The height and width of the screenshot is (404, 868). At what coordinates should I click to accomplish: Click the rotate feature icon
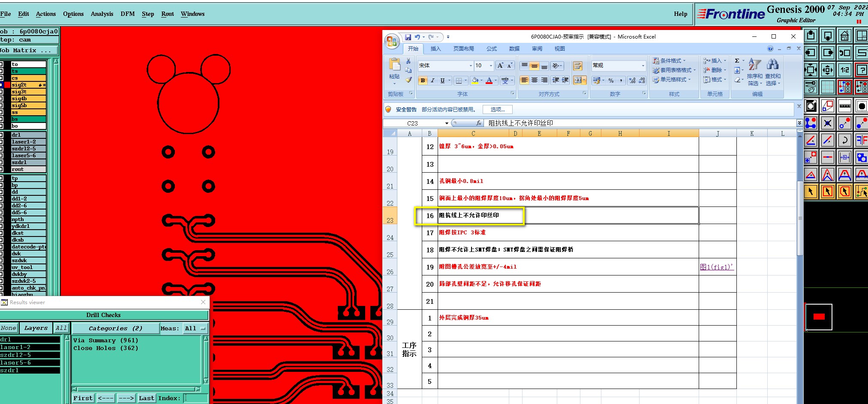coord(844,140)
